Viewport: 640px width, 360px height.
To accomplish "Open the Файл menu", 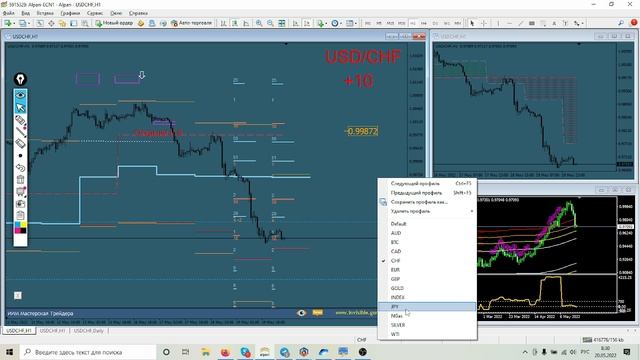I will click(x=9, y=13).
